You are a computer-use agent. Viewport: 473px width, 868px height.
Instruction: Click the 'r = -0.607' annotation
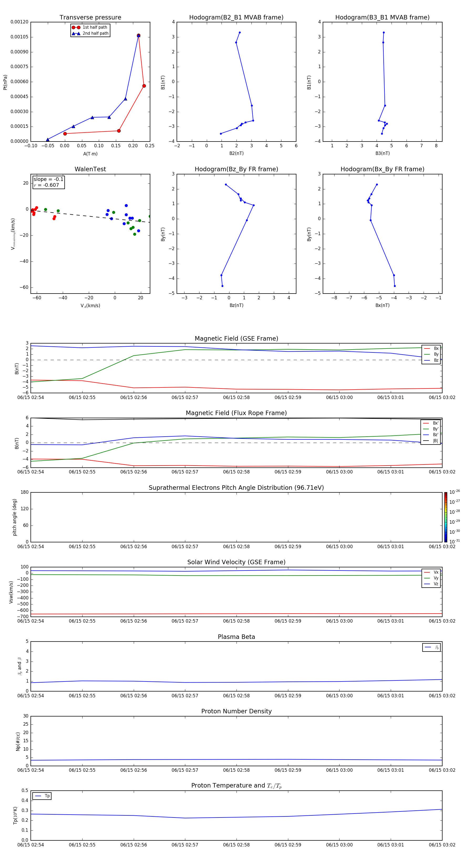(x=47, y=185)
